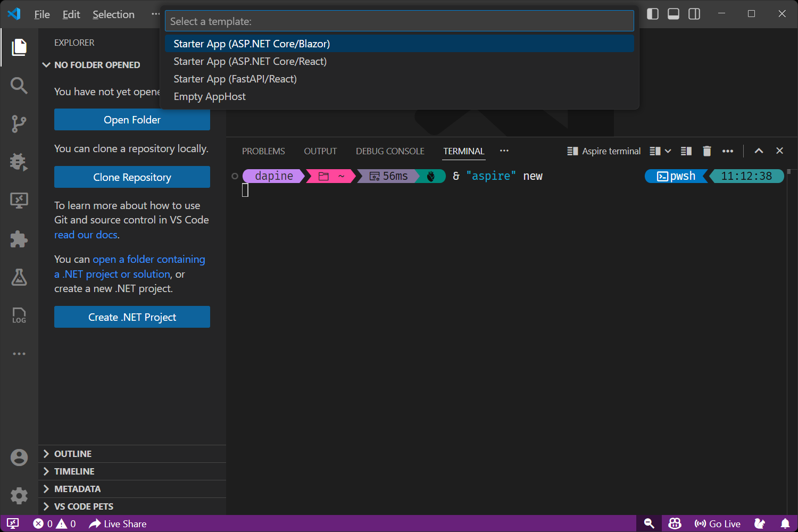Open GitHub Copilot from the status bar
This screenshot has height=532, width=798.
pyautogui.click(x=674, y=523)
